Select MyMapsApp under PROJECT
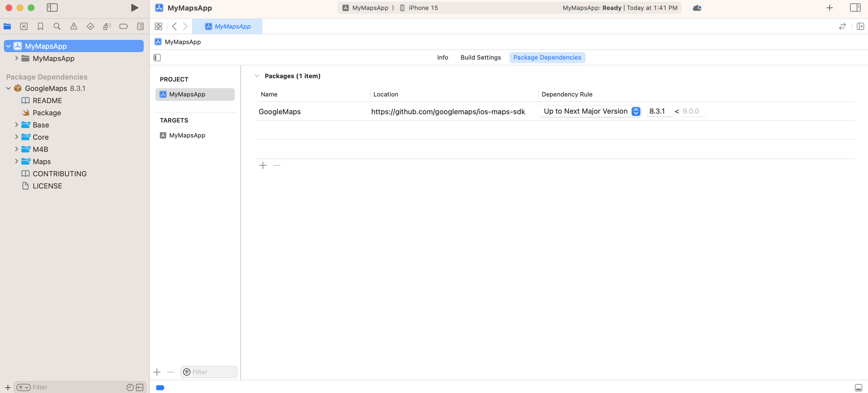 click(195, 95)
